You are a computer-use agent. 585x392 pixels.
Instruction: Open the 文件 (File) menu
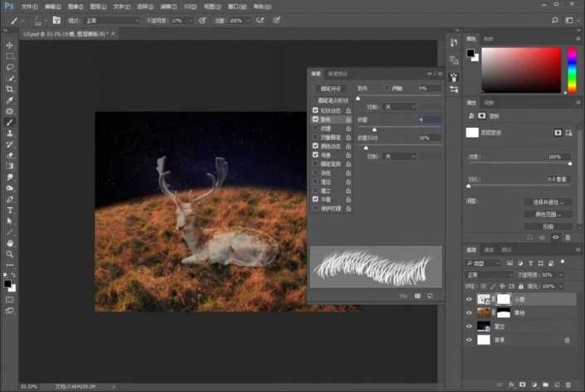(29, 6)
